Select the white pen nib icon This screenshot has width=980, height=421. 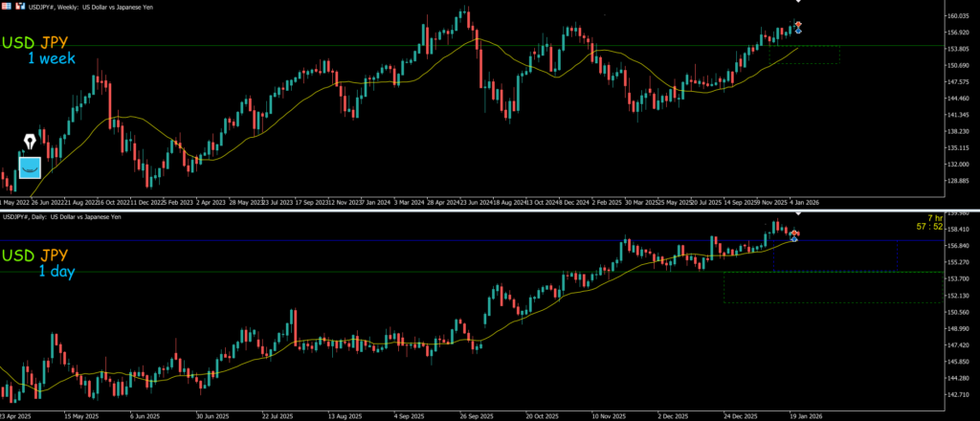(x=30, y=144)
